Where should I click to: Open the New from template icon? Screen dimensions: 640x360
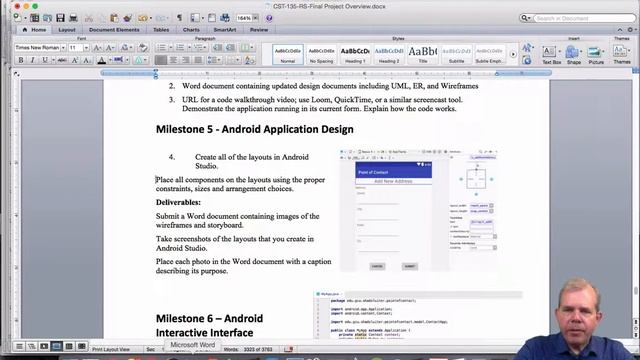pyautogui.click(x=35, y=18)
